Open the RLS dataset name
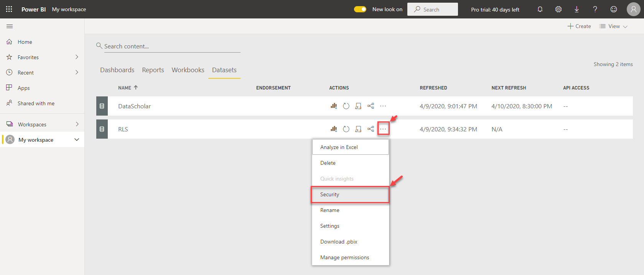The image size is (644, 275). (123, 129)
